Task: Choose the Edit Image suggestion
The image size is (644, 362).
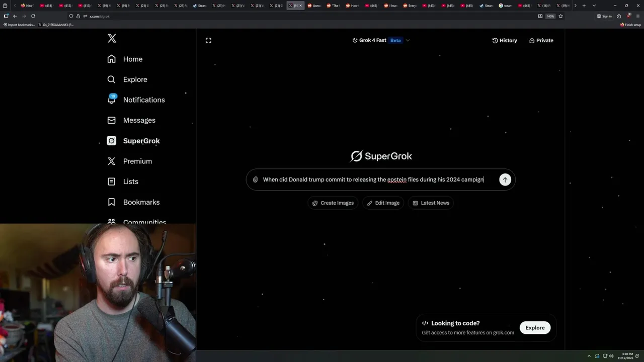Action: (x=383, y=203)
